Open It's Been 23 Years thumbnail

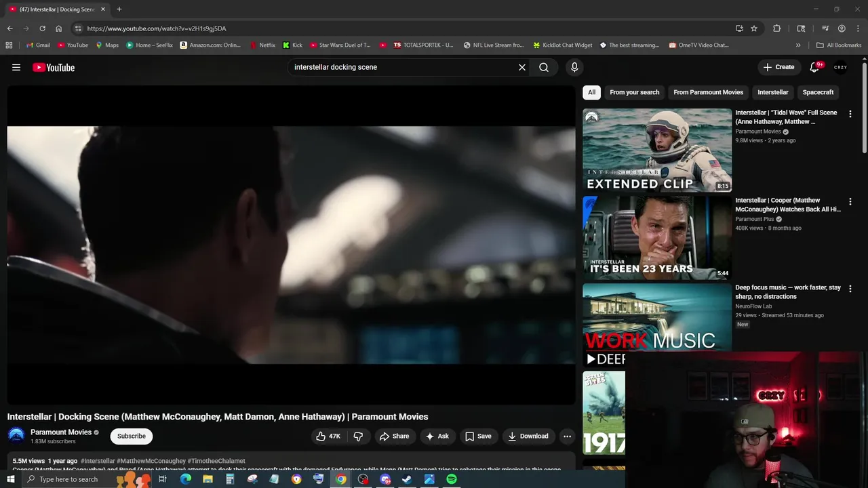(x=657, y=238)
